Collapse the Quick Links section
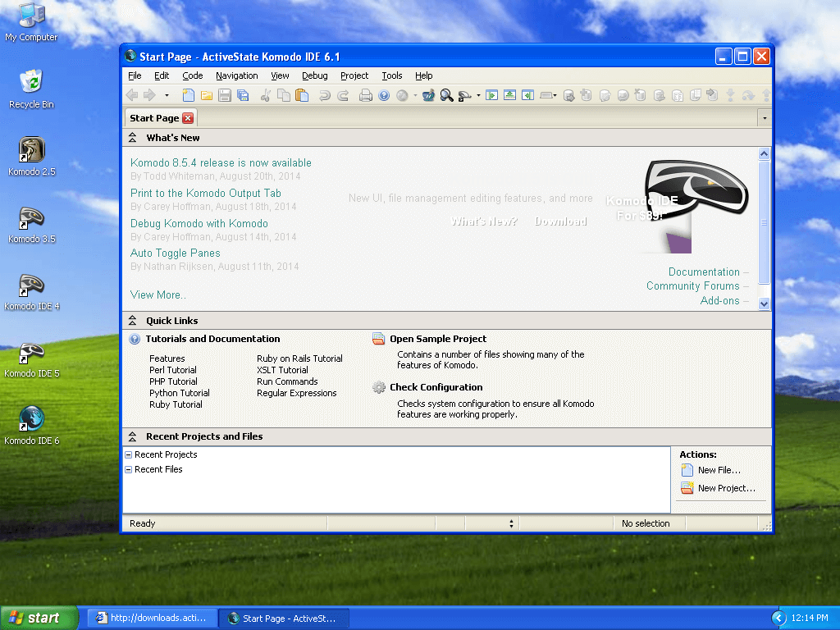Screen dimensions: 840x630 [x=132, y=321]
